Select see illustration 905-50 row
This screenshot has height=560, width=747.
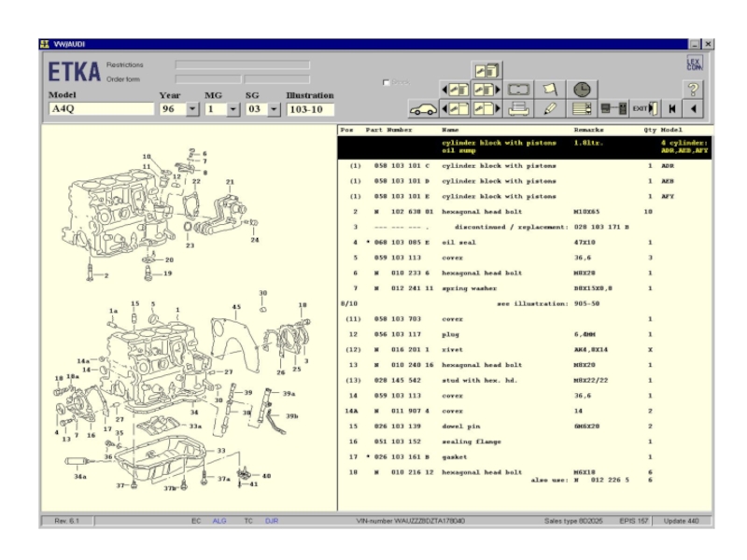click(x=525, y=304)
